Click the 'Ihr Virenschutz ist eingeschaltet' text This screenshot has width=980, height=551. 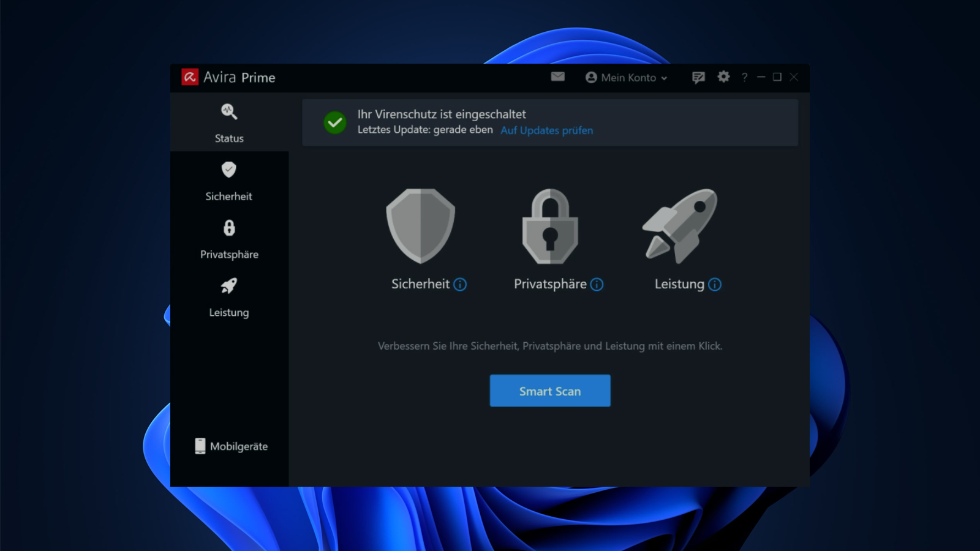[442, 114]
